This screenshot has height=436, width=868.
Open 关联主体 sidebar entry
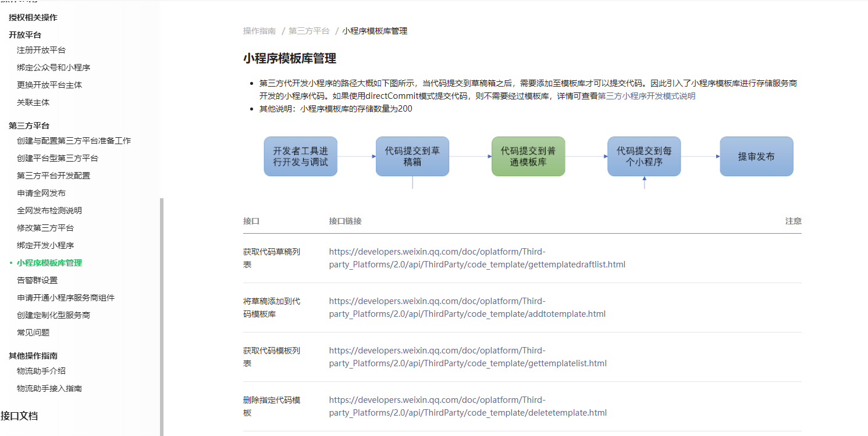point(33,102)
